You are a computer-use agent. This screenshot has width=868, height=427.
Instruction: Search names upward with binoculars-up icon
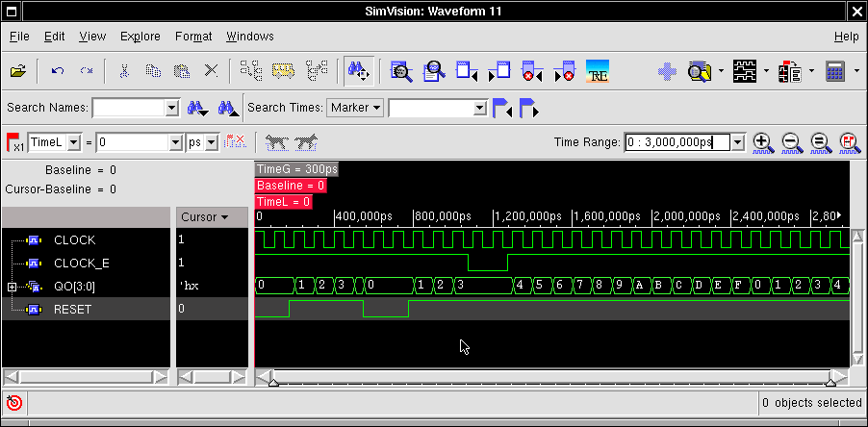tap(229, 108)
